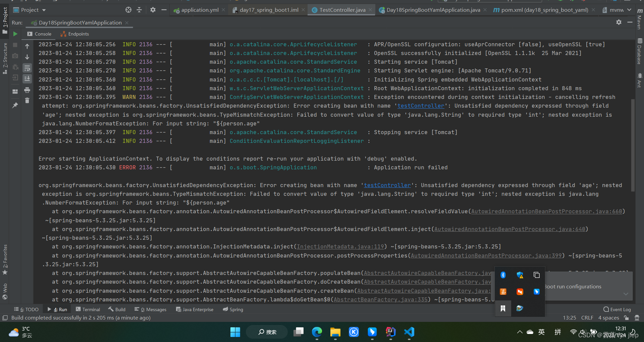Open InjectionMetadata.java:119 link

pos(340,246)
